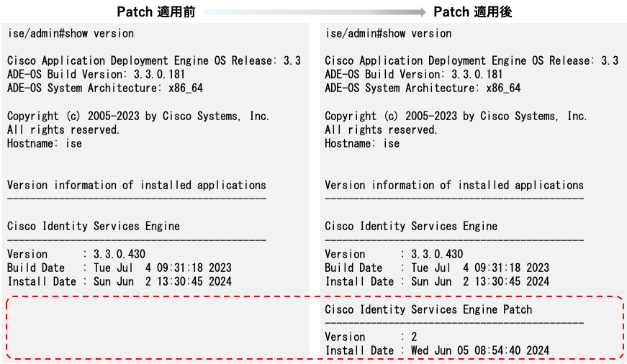Click 'OS Release: 3.3' line in Patch 適用前 panel
Viewport: 627px width, 364px height.
click(154, 60)
